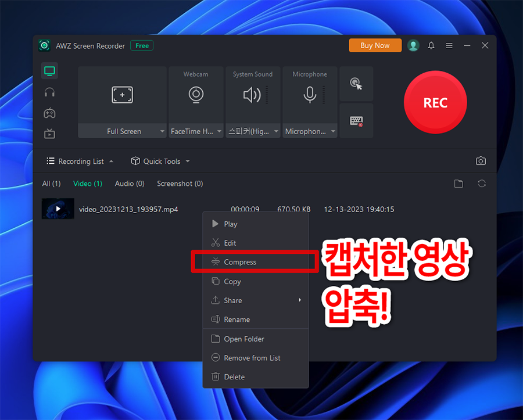Screen dimensions: 523x420
Task: Toggle the Webcam icon
Action: click(x=196, y=95)
